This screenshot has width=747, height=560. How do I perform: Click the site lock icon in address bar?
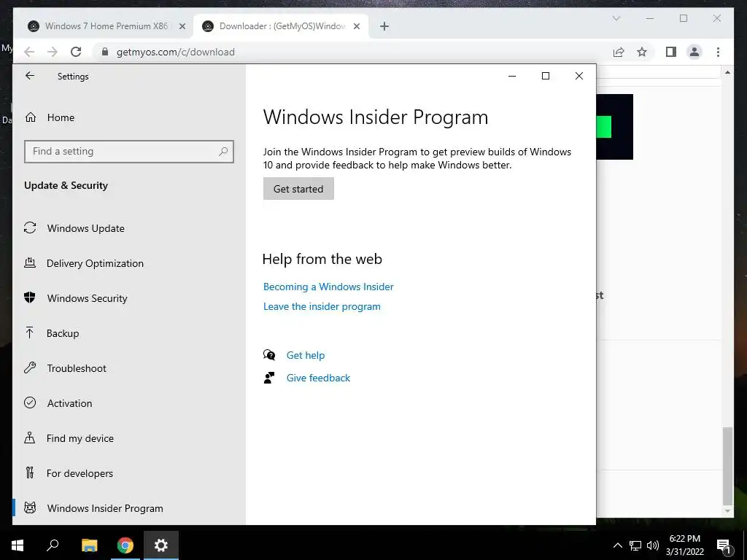coord(105,52)
